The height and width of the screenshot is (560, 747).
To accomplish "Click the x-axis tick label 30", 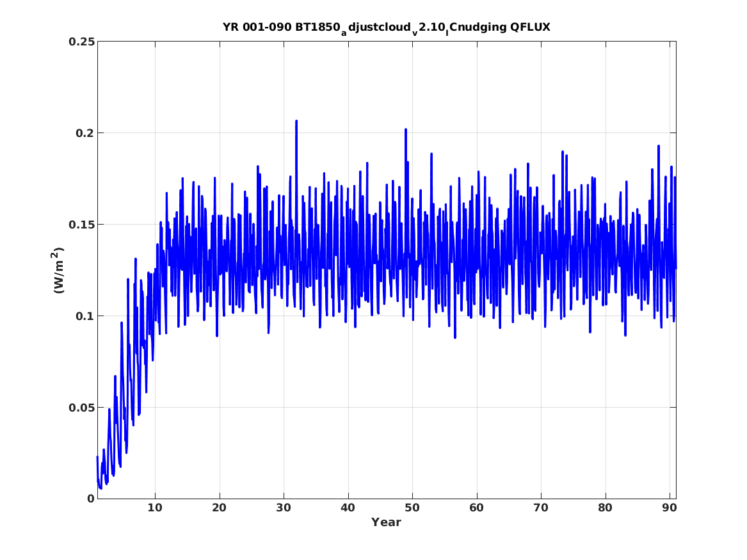I will [x=284, y=508].
